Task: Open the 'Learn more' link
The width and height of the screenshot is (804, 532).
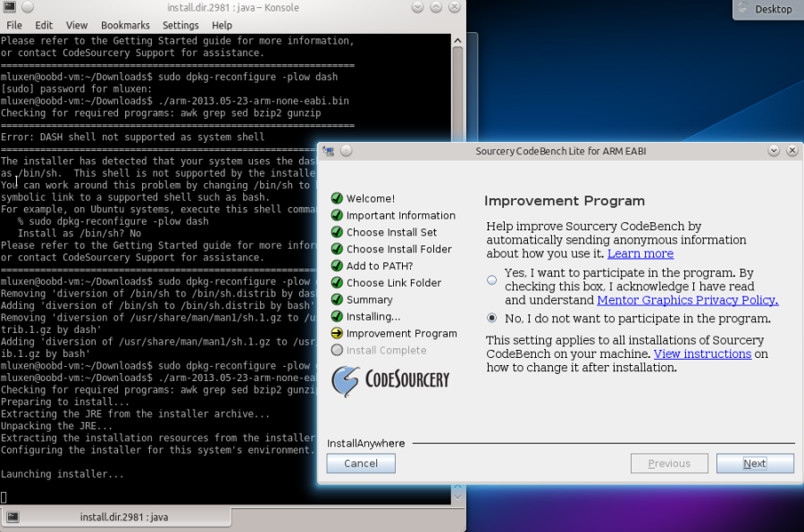Action: tap(640, 254)
